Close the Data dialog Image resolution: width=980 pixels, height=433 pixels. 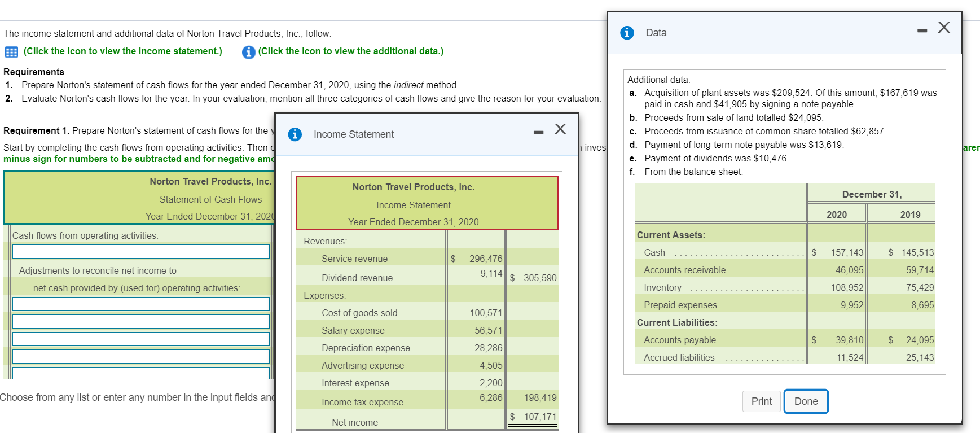pos(944,27)
